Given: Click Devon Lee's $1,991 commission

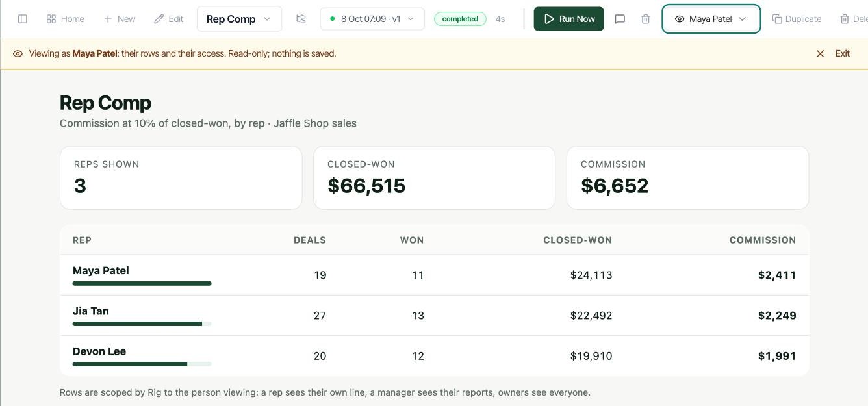Looking at the screenshot, I should (x=777, y=356).
